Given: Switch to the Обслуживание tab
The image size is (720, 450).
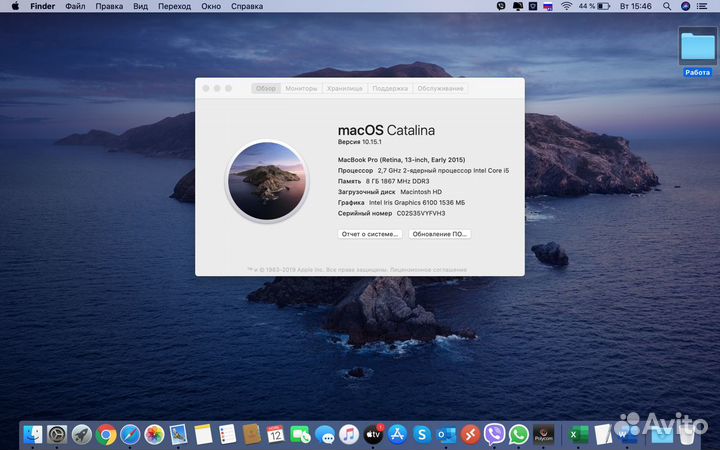Looking at the screenshot, I should click(x=440, y=88).
